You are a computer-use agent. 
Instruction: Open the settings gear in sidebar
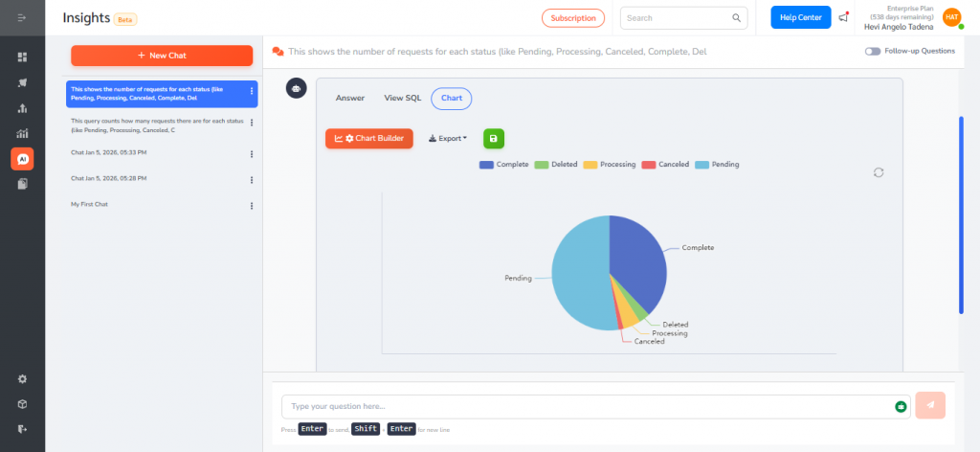pos(22,379)
